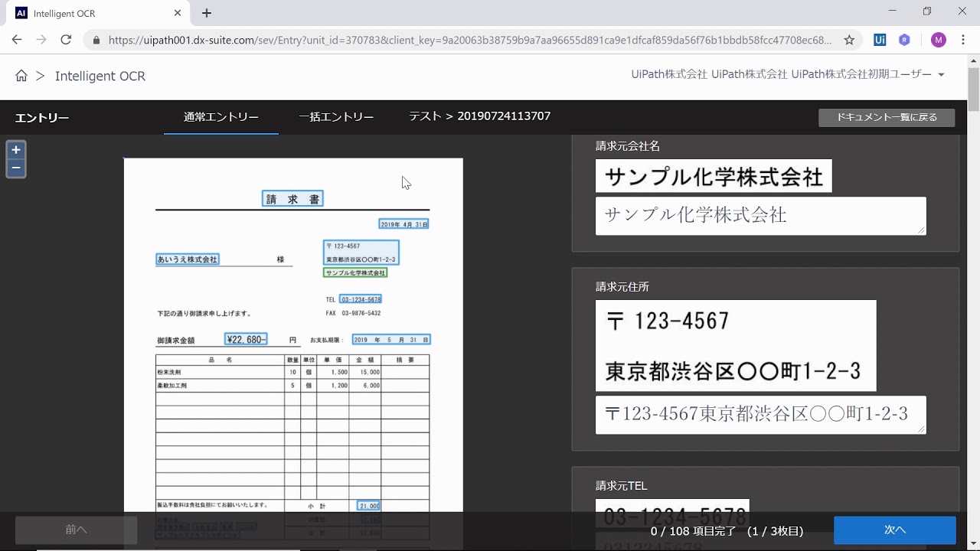This screenshot has width=980, height=551.
Task: Open the Chrome three-dot menu
Action: [x=963, y=40]
